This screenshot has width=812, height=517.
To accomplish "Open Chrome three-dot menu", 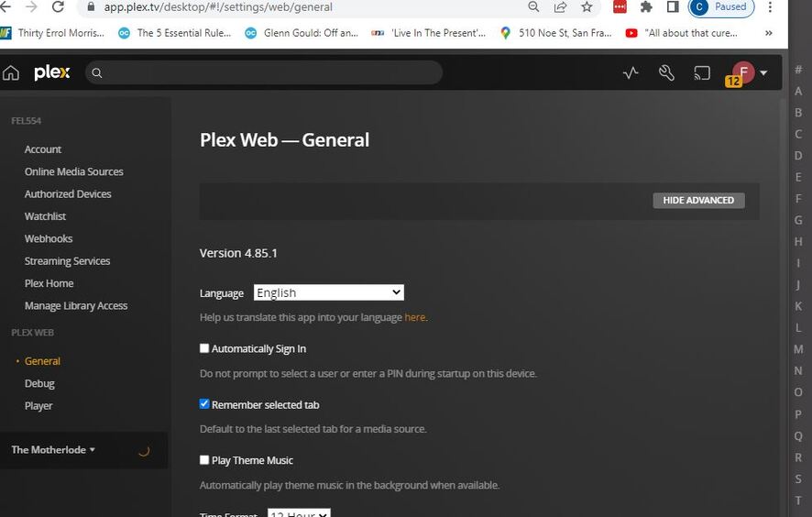I will click(770, 6).
